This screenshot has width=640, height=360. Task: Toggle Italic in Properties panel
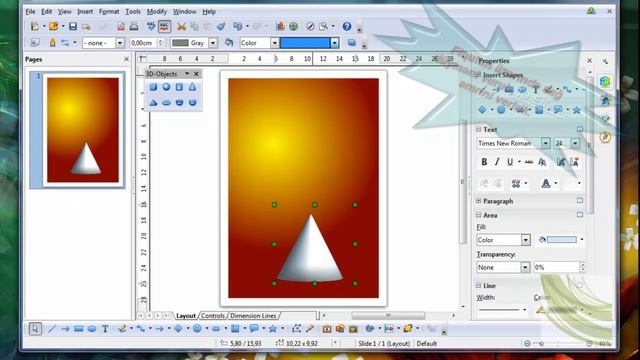click(x=497, y=162)
